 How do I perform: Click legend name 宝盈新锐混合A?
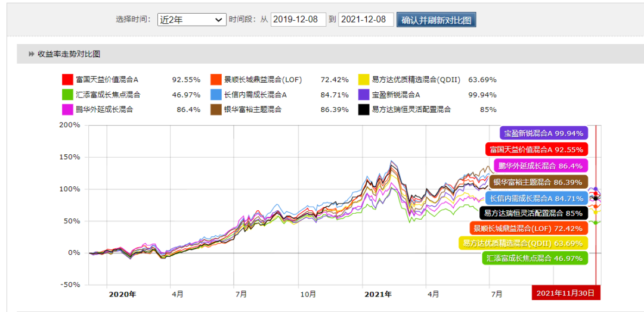(x=396, y=95)
